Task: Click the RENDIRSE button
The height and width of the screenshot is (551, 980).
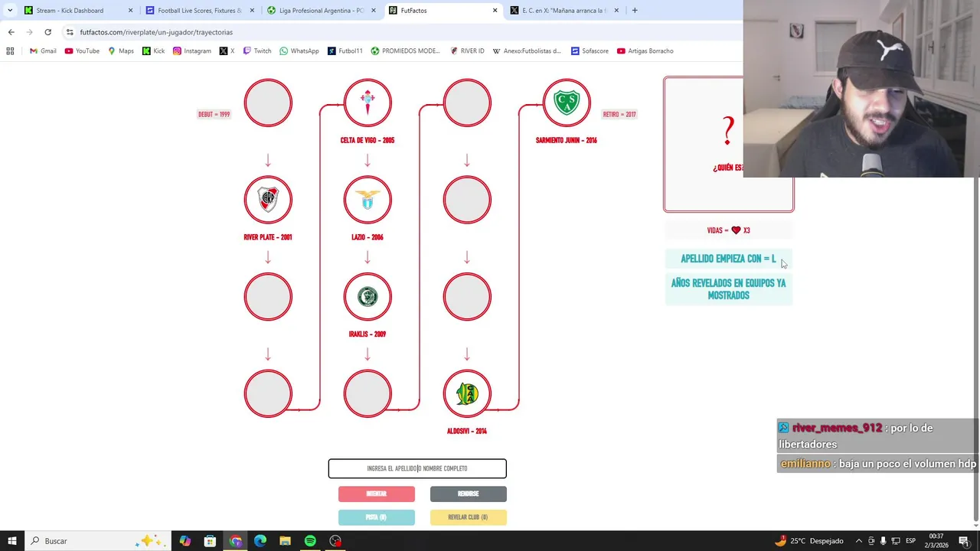Action: [x=469, y=494]
